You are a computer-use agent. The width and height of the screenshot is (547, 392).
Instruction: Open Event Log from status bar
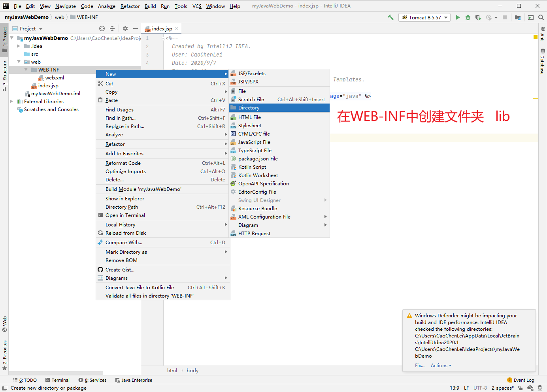click(x=521, y=380)
